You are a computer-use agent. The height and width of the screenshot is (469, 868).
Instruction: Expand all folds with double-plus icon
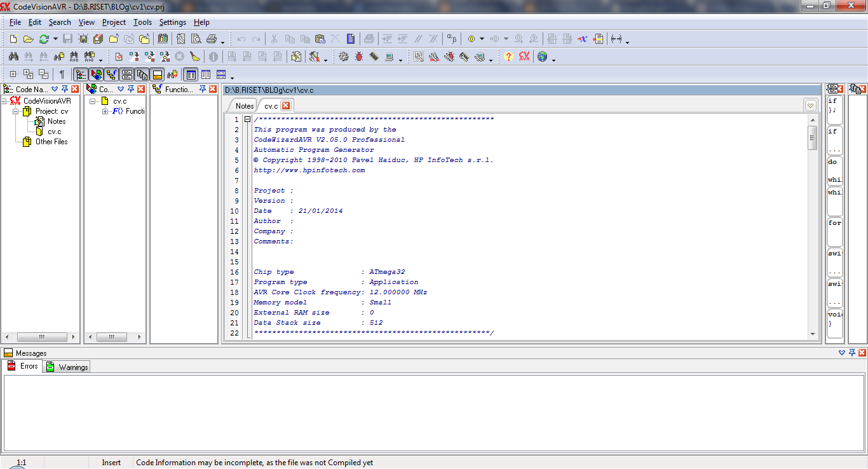pyautogui.click(x=28, y=74)
